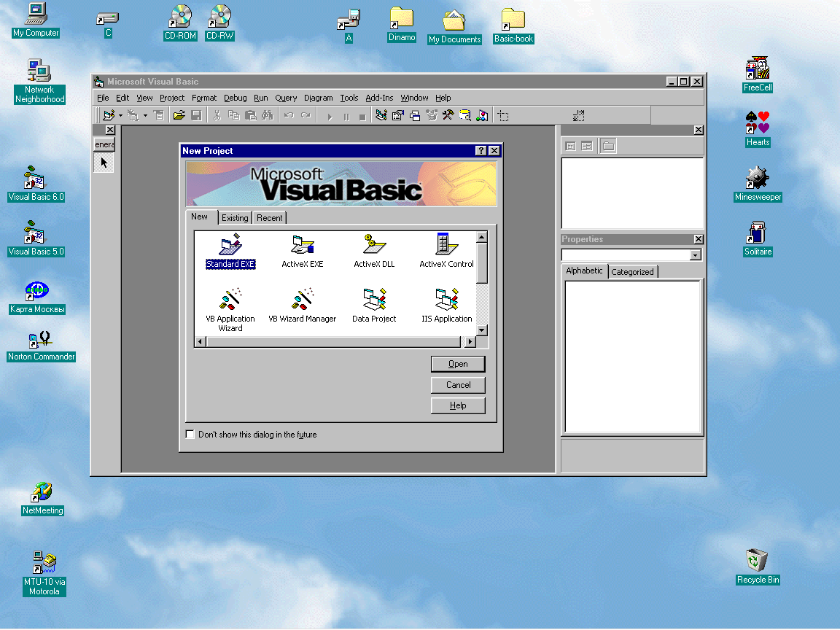Select the My Computer desktop icon
Viewport: 840px width, 630px height.
[36, 20]
